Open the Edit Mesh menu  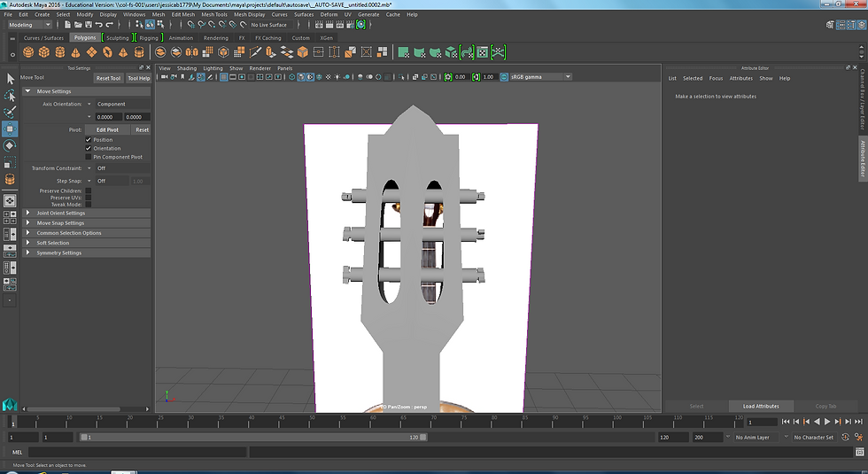pos(182,14)
